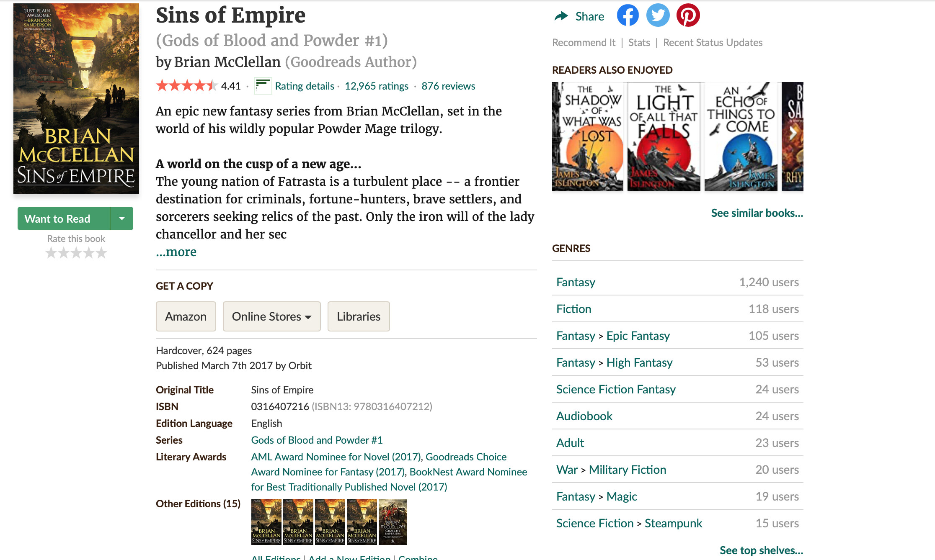935x560 pixels.
Task: Open the AML Award Nominee for Novel link
Action: tap(337, 457)
